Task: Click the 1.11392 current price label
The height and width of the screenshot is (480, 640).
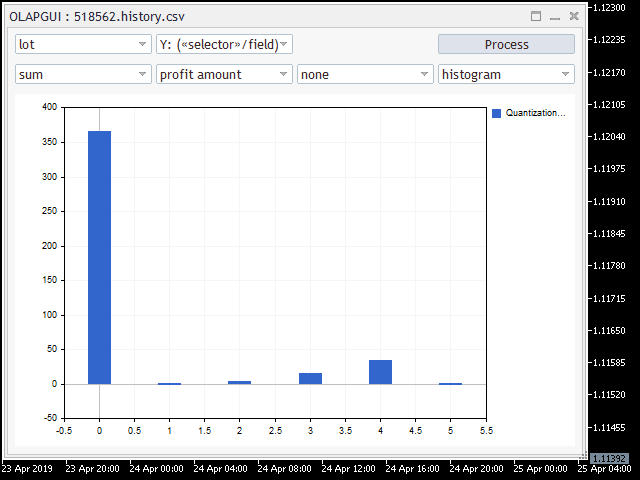Action: (609, 458)
